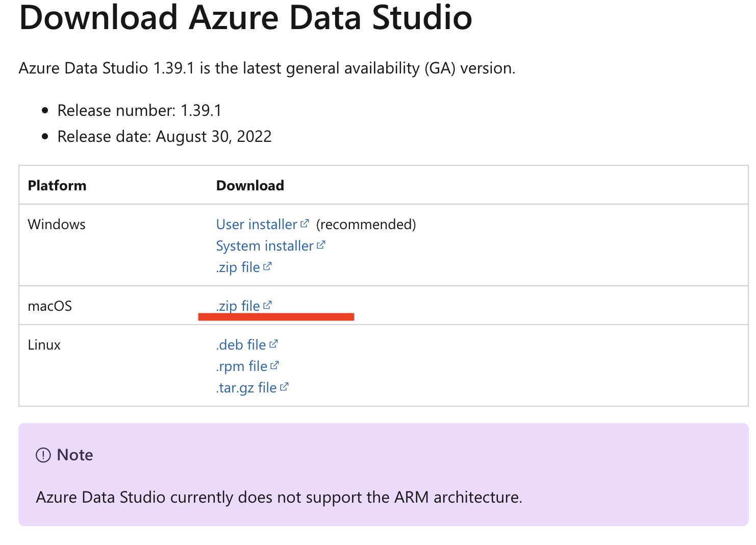Click the Release date bullet text
This screenshot has height=545, width=756.
pos(164,136)
